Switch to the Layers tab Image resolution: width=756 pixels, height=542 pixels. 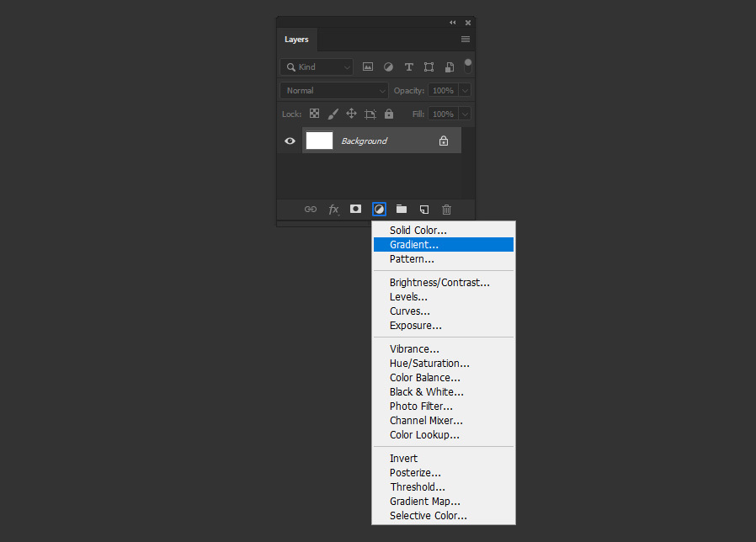pos(296,40)
